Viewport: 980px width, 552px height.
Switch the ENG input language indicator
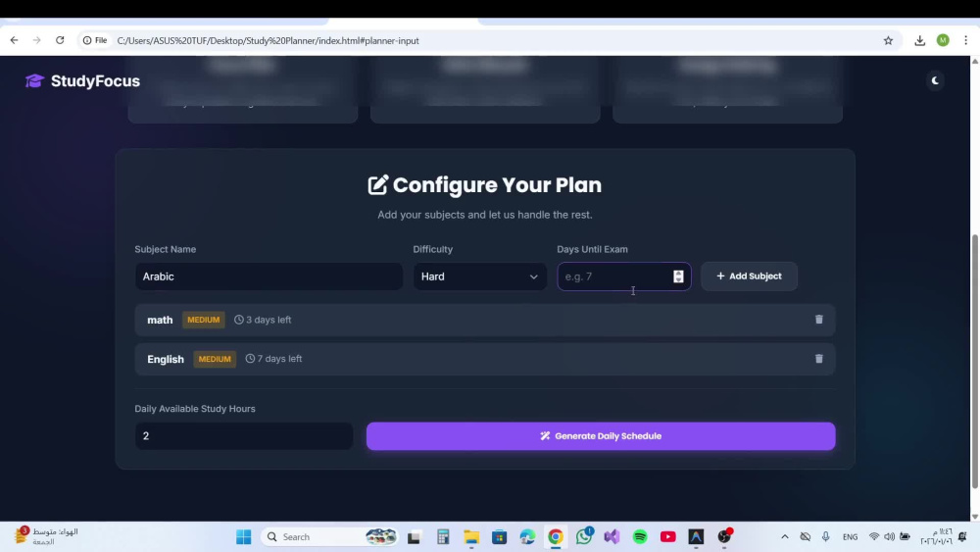pos(850,536)
